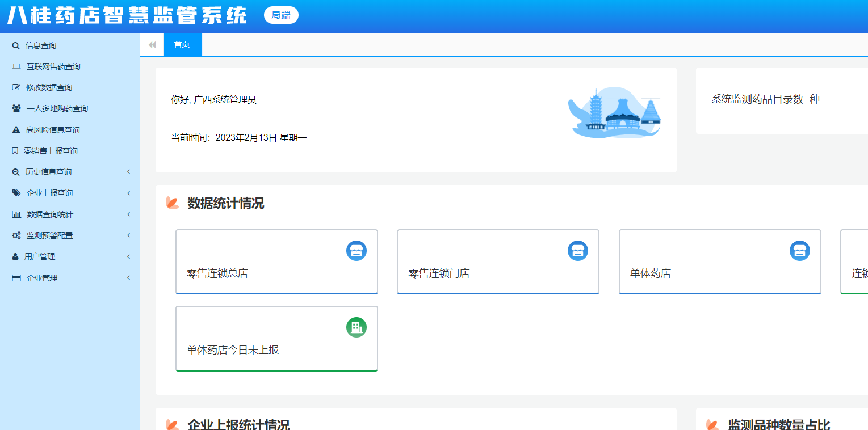Click the 当前时间 date text
This screenshot has height=430, width=868.
[x=239, y=138]
